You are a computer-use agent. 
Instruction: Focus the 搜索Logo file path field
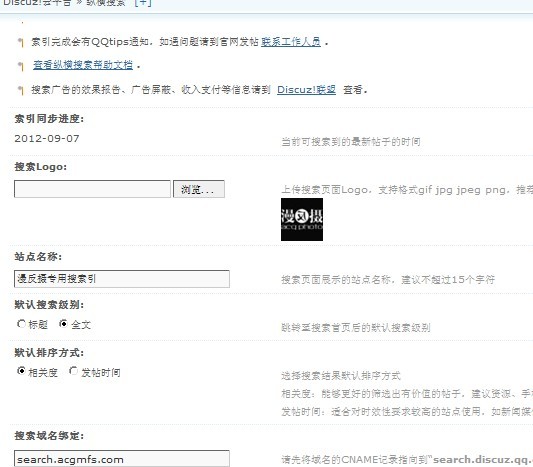[x=92, y=189]
